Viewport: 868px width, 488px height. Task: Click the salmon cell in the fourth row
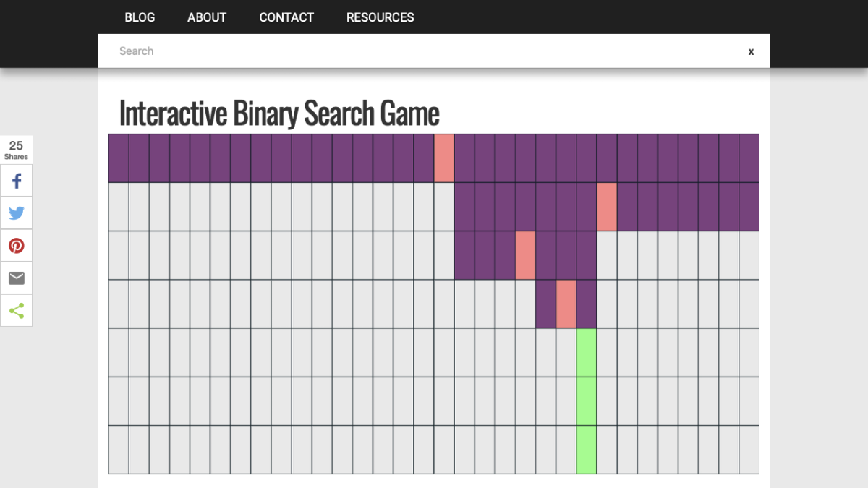(566, 304)
